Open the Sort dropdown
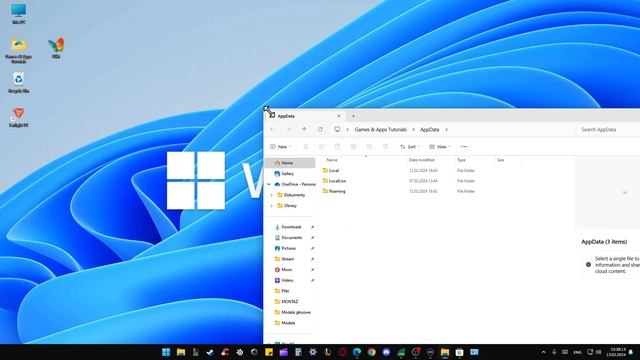 pyautogui.click(x=410, y=147)
